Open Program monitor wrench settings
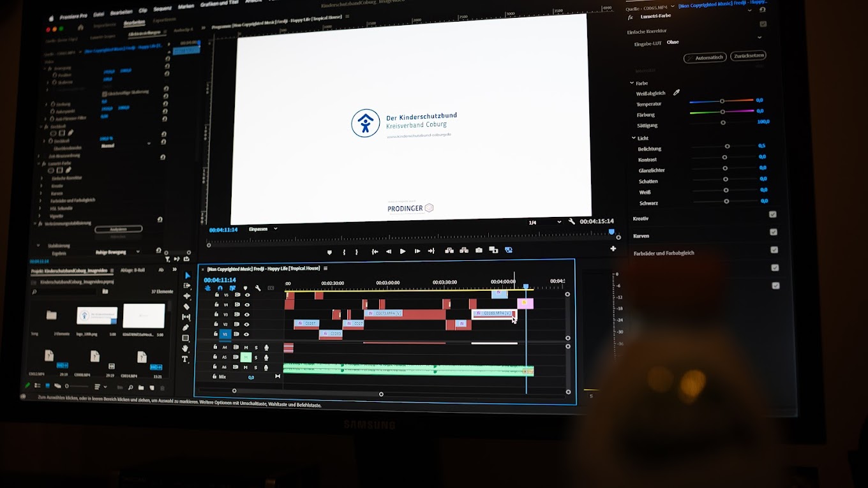The width and height of the screenshot is (868, 488). (571, 222)
